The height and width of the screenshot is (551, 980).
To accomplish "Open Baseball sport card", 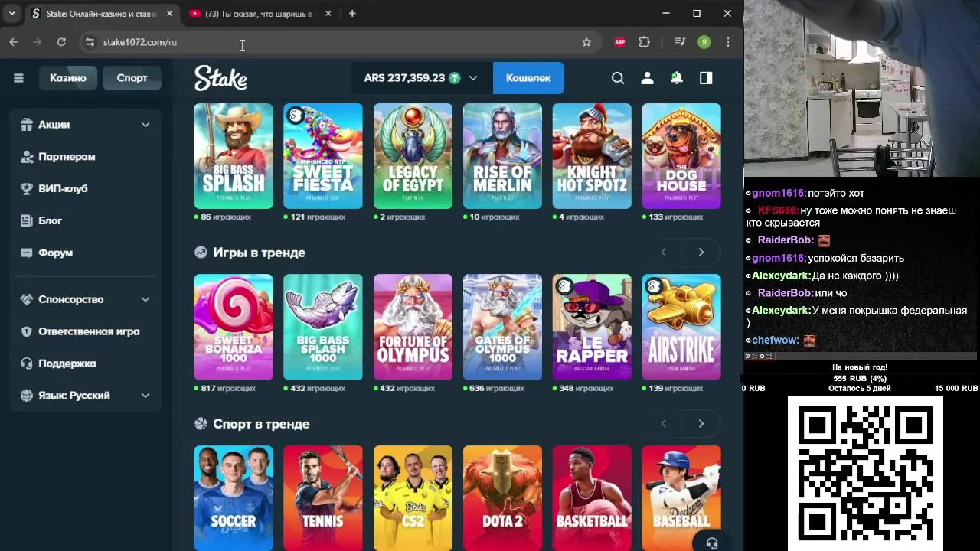I will (x=681, y=498).
